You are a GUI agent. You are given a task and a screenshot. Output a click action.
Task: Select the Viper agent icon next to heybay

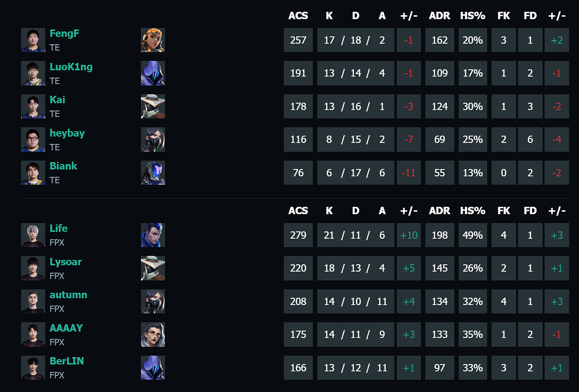pyautogui.click(x=153, y=140)
